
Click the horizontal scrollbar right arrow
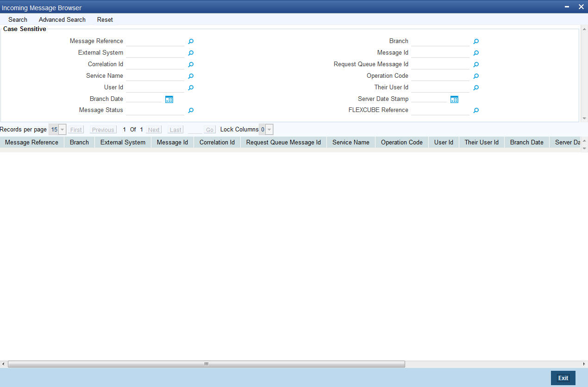[x=584, y=364]
